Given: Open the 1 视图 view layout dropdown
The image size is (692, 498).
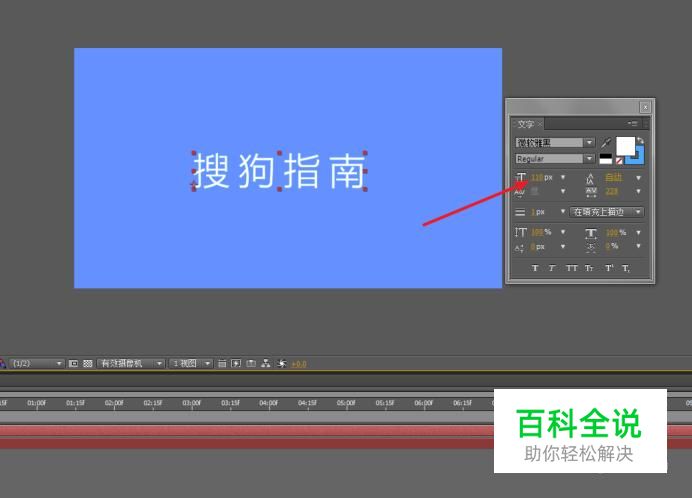Looking at the screenshot, I should point(191,363).
